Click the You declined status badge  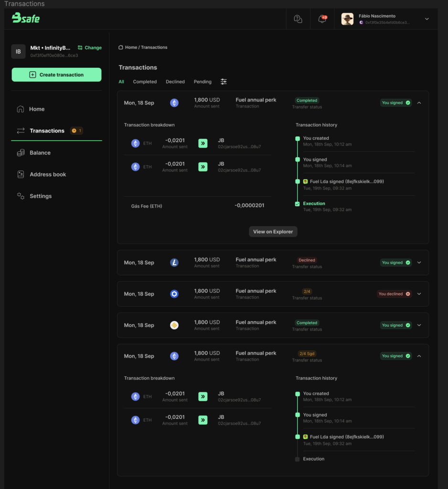(394, 294)
